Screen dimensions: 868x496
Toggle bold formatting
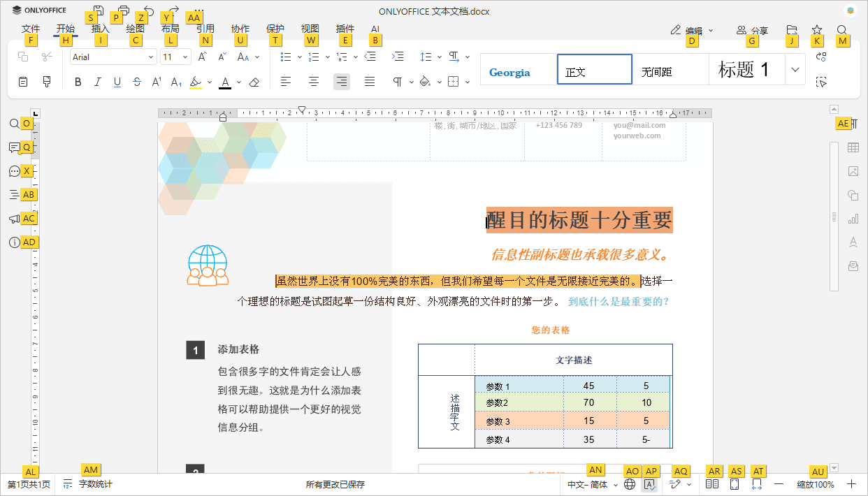[x=78, y=82]
